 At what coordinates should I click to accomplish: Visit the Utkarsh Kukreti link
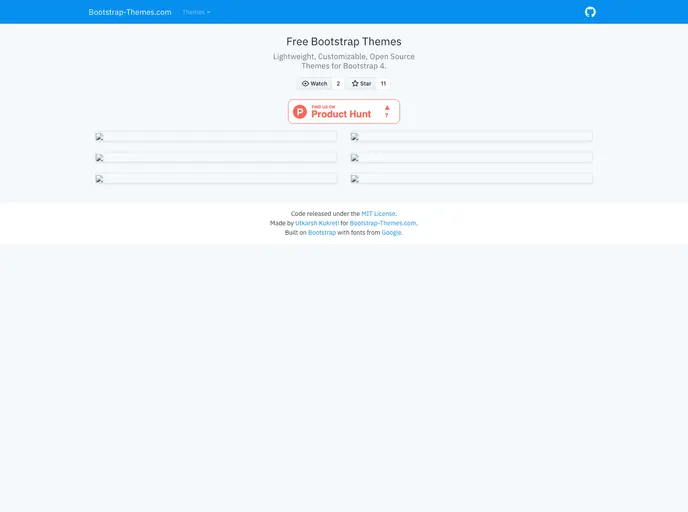click(317, 223)
